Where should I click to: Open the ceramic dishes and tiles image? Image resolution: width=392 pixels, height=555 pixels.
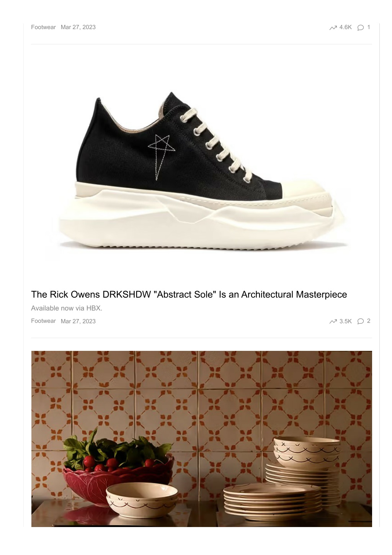click(x=201, y=439)
